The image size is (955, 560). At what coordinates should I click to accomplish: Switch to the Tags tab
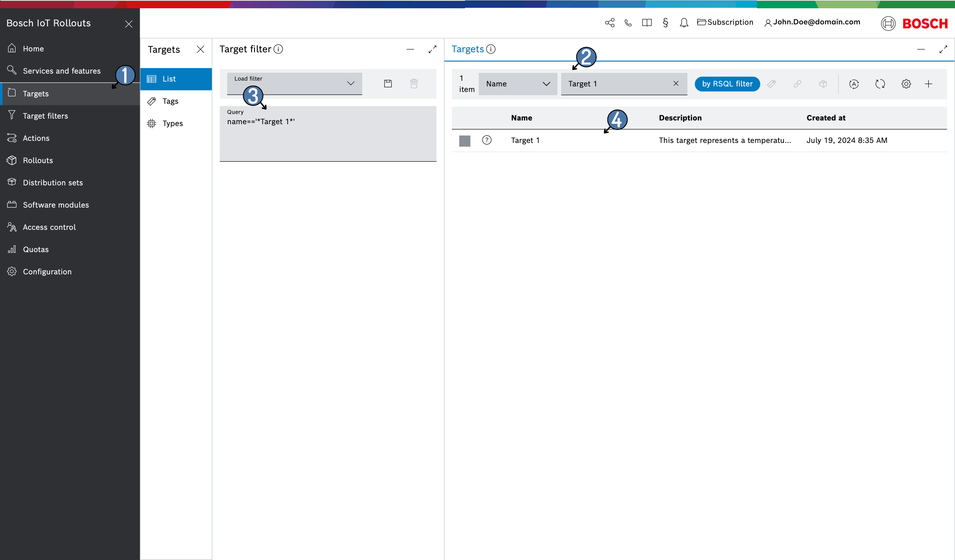click(x=170, y=101)
